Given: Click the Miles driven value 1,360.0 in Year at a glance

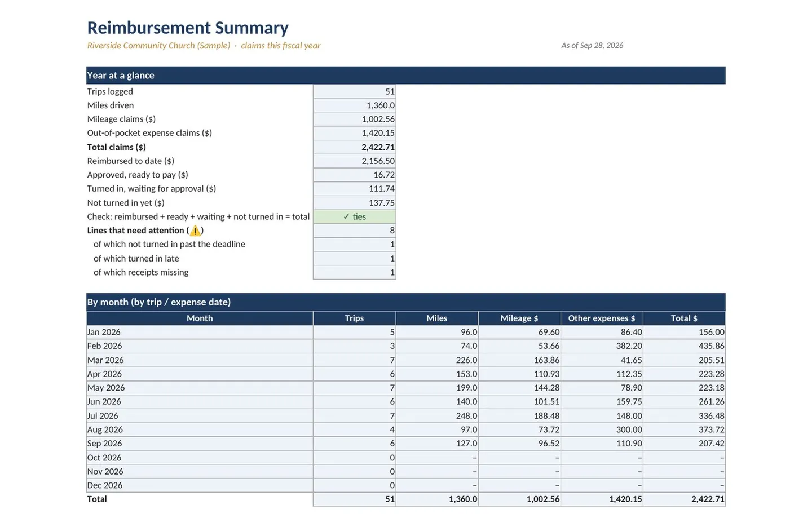Looking at the screenshot, I should point(354,105).
